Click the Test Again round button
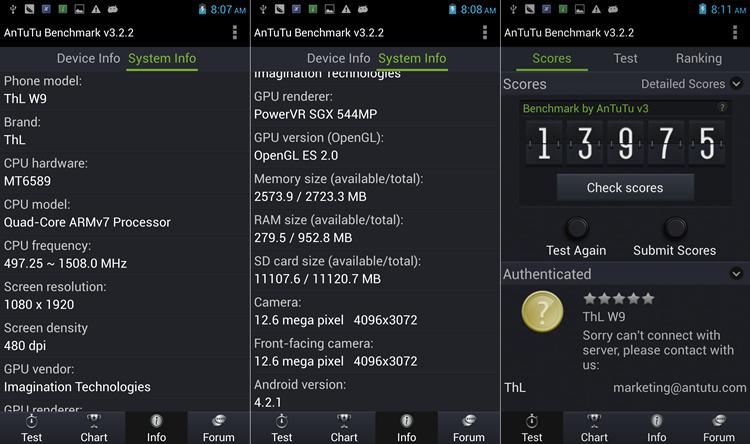 pos(577,228)
